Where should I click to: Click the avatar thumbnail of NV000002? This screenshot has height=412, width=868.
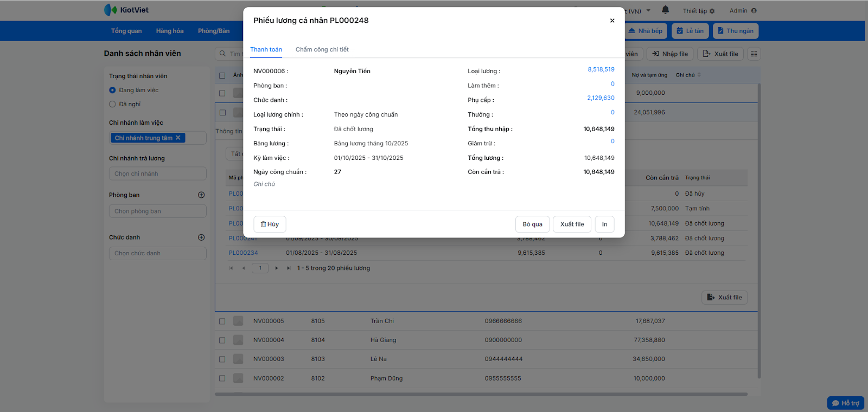tap(238, 378)
